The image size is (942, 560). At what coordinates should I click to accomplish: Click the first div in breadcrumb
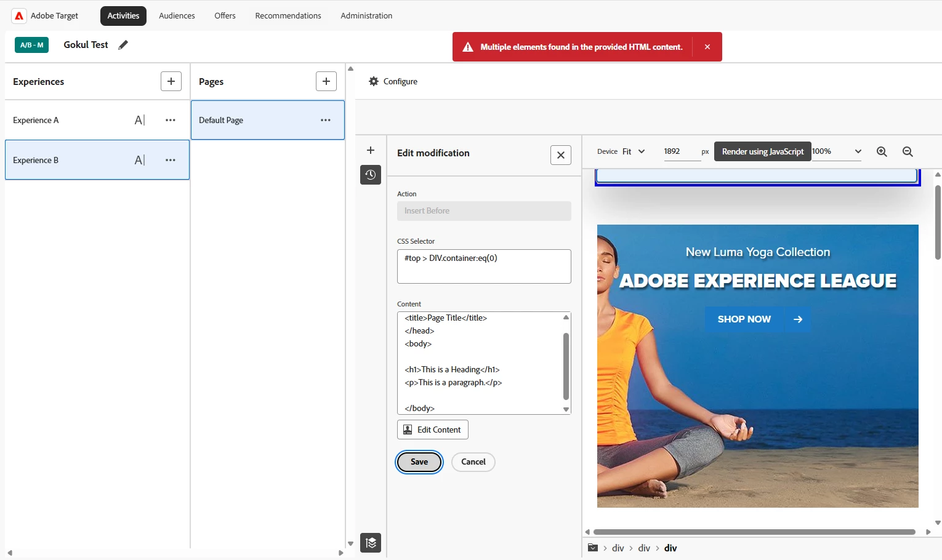618,548
